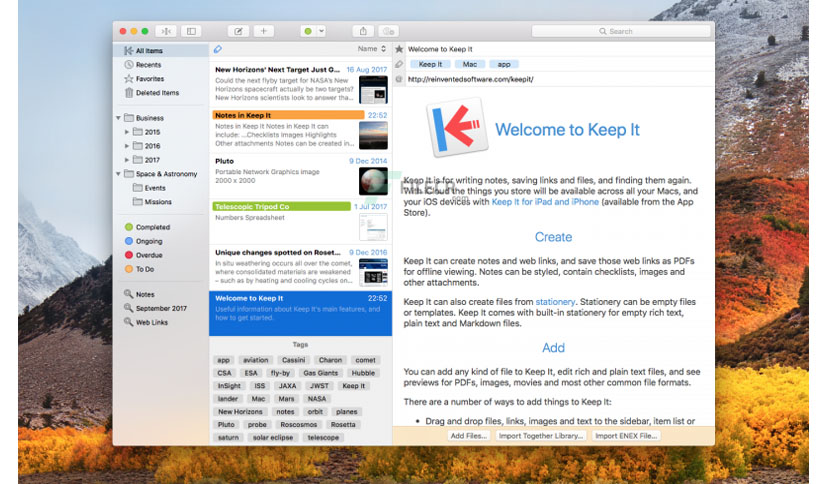The width and height of the screenshot is (836, 484).
Task: Select Notes in Keep It list item
Action: 301,130
